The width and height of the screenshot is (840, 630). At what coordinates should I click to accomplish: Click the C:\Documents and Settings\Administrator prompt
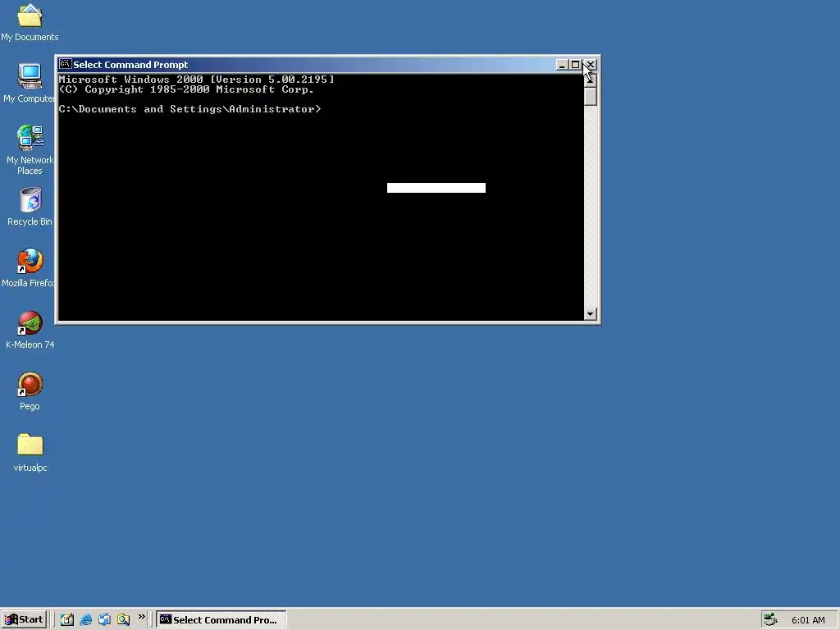[x=189, y=109]
